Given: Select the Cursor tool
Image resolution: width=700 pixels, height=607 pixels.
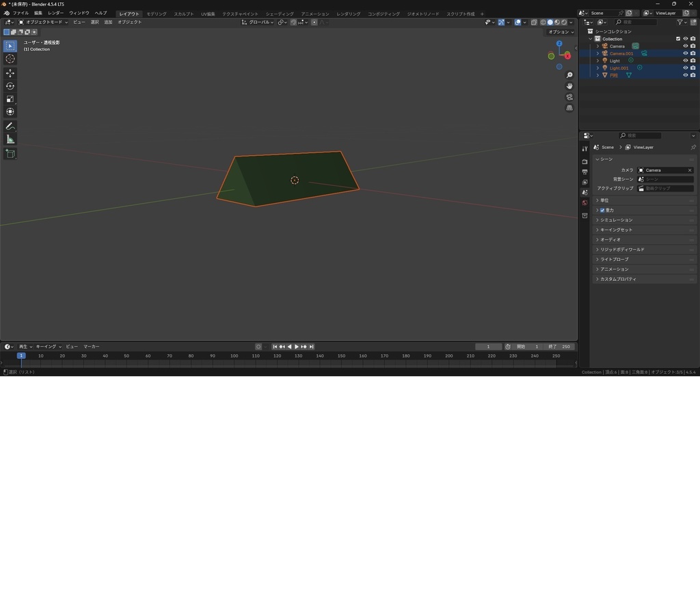Looking at the screenshot, I should pyautogui.click(x=10, y=59).
